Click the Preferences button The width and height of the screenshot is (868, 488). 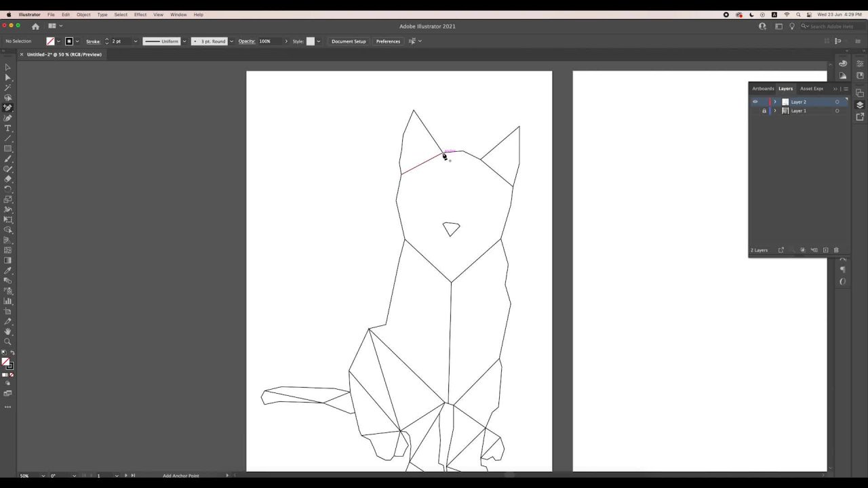coord(388,41)
